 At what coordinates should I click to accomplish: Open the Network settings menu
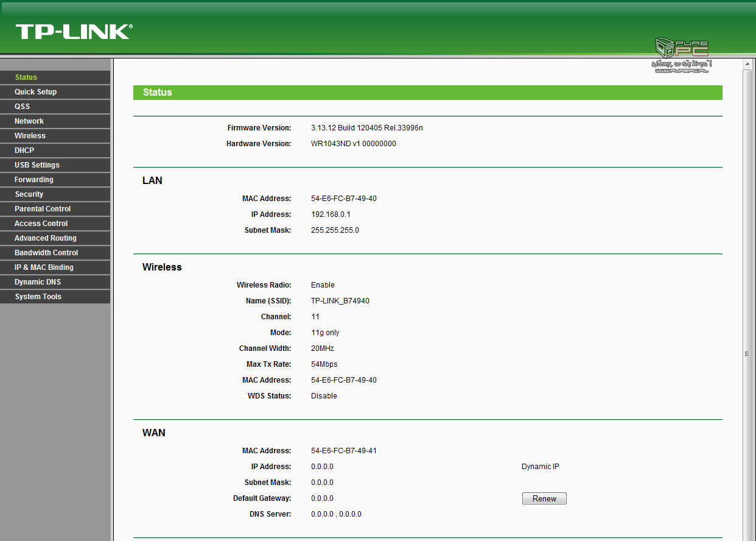point(29,121)
